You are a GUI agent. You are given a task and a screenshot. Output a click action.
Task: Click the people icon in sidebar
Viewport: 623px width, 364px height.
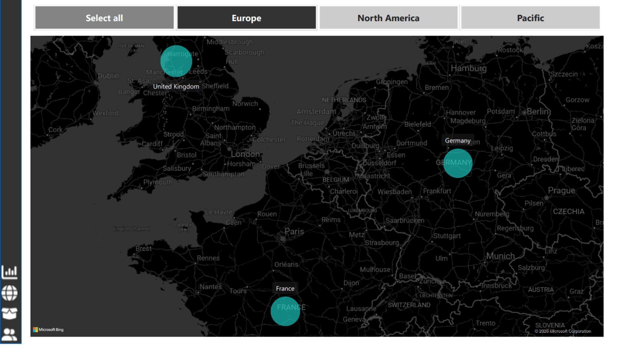[9, 334]
